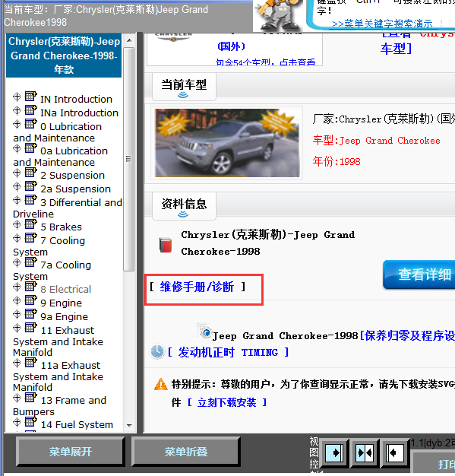Open the 14 Fuel System entry

tap(77, 425)
